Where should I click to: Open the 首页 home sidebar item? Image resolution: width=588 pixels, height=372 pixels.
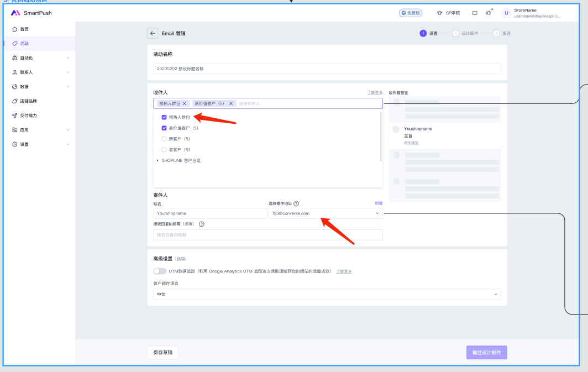coord(24,29)
